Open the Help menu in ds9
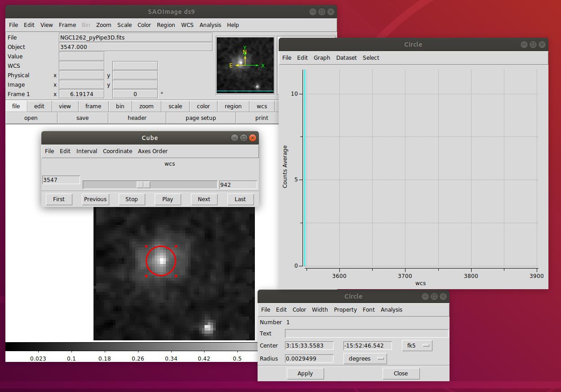Image resolution: width=561 pixels, height=392 pixels. click(x=233, y=25)
